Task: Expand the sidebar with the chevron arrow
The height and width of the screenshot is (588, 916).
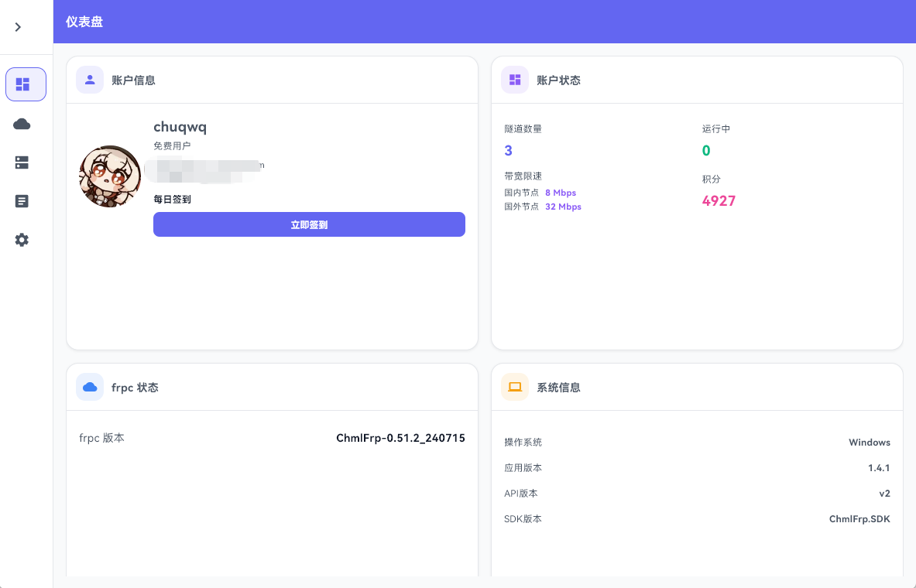Action: click(18, 27)
